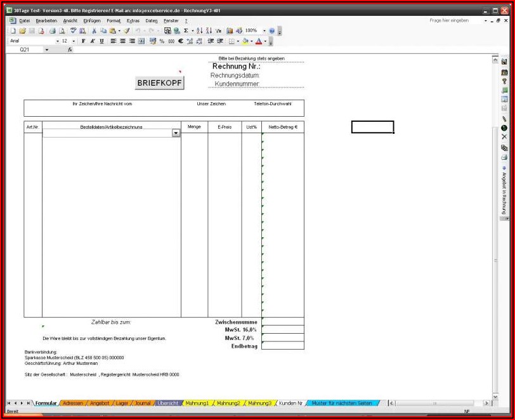515x420 pixels.
Task: Open the Einfügen menu
Action: (92, 21)
